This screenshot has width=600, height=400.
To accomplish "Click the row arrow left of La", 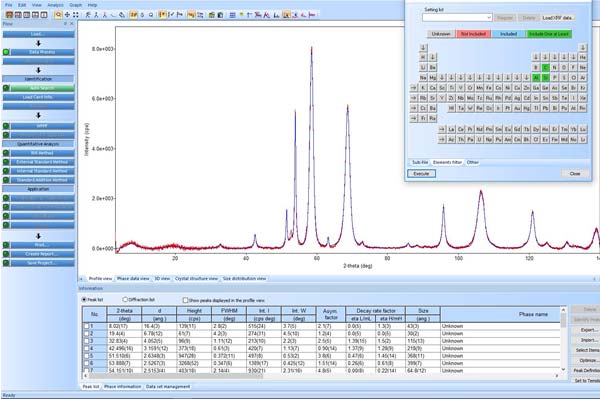I will (x=442, y=129).
